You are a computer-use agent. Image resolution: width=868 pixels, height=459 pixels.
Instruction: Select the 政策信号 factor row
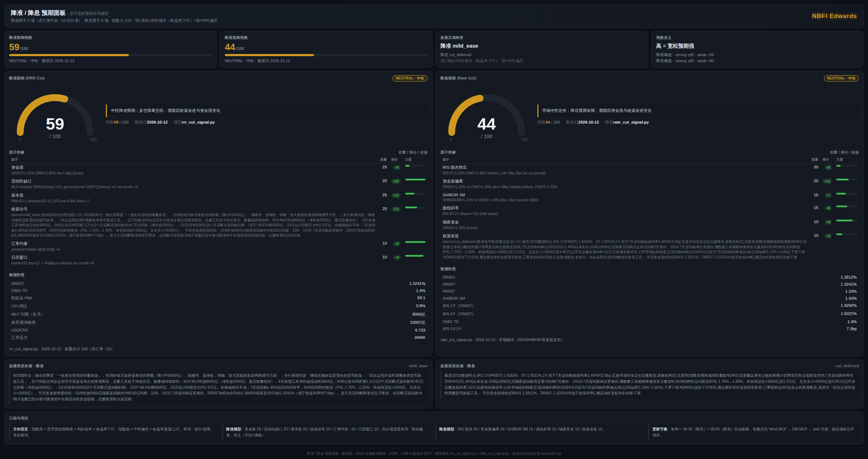(x=218, y=222)
